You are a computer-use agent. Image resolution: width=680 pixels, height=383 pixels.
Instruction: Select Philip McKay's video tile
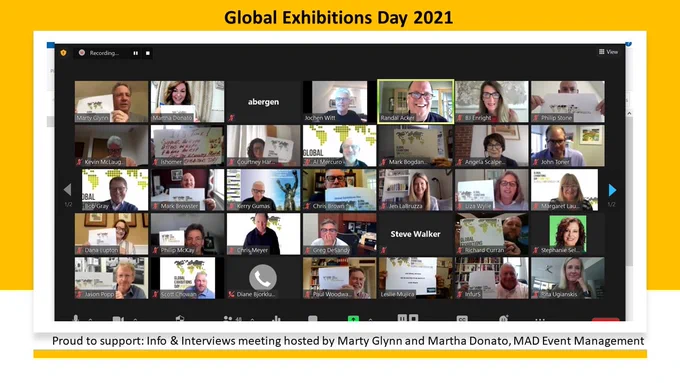(x=187, y=234)
